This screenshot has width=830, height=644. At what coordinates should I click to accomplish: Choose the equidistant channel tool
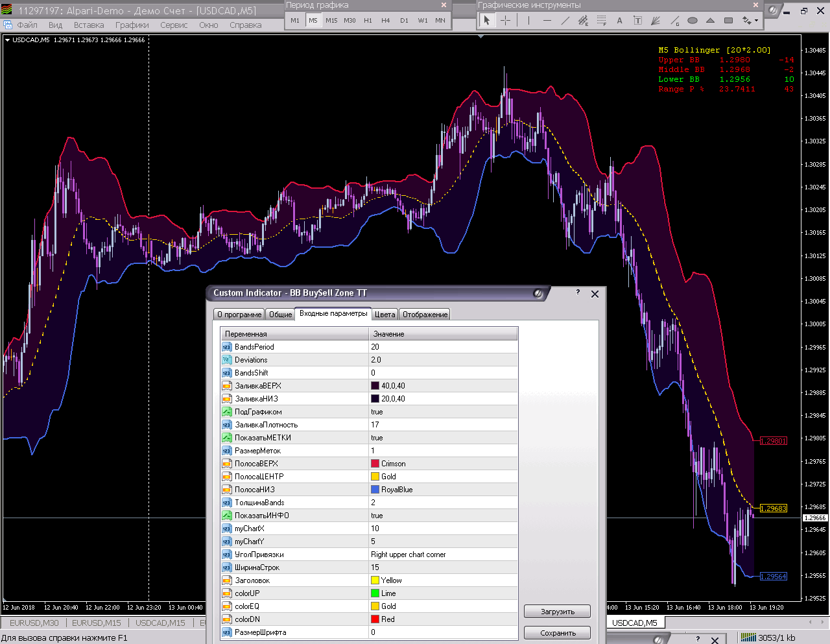click(x=583, y=21)
